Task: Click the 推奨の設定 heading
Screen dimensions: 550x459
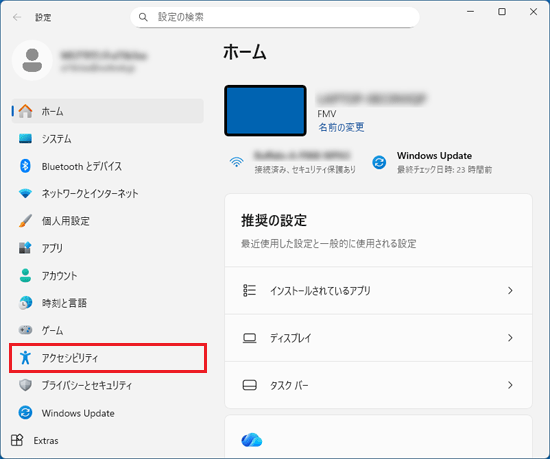Action: pos(274,221)
